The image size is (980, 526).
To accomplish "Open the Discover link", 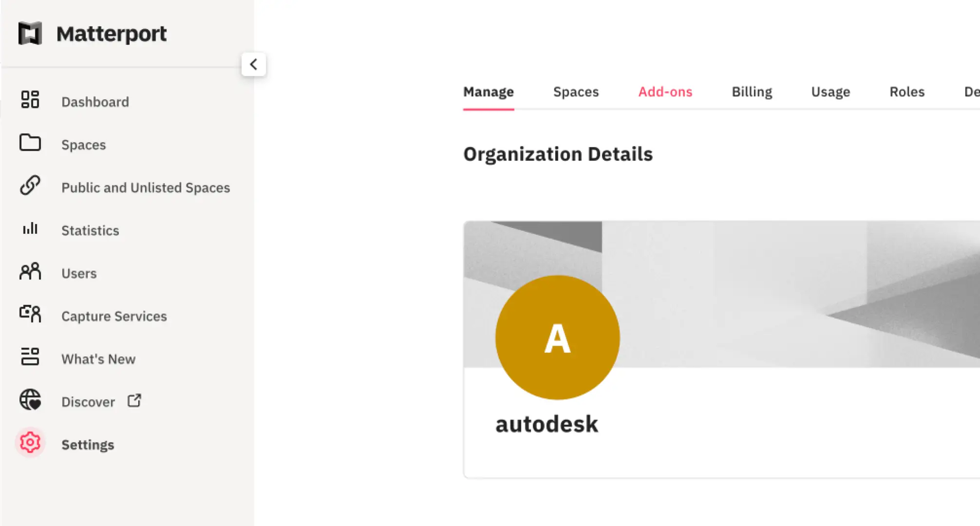I will (88, 402).
